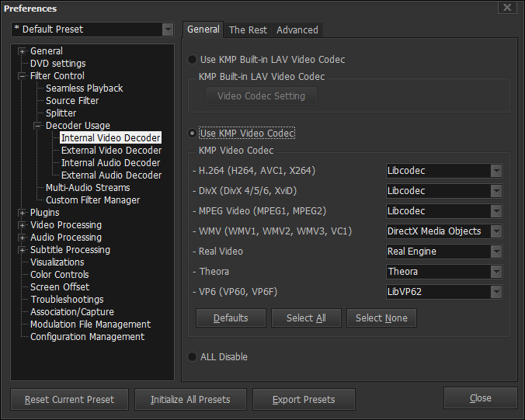Expand the Subtitle Processing tree node

tap(22, 250)
